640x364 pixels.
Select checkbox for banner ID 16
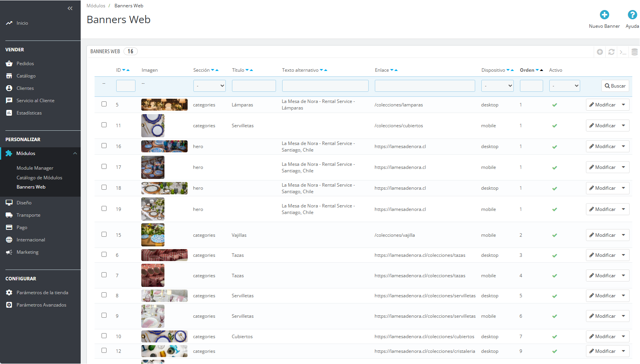pyautogui.click(x=104, y=146)
